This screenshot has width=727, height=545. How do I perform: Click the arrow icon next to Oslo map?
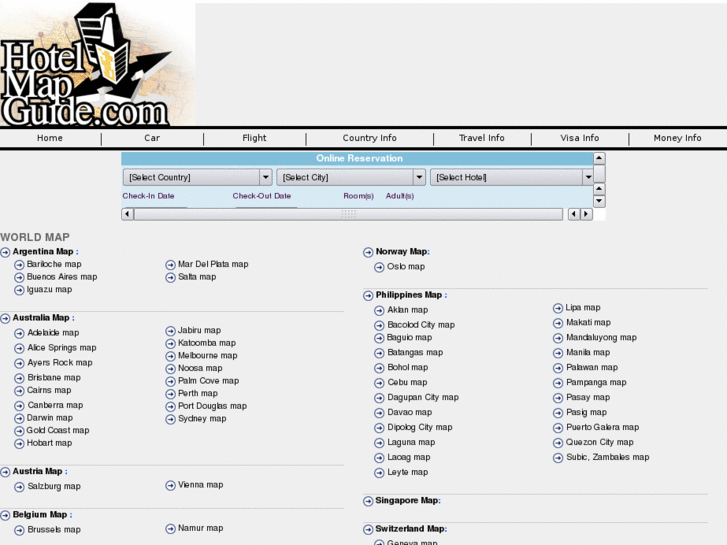click(x=379, y=267)
